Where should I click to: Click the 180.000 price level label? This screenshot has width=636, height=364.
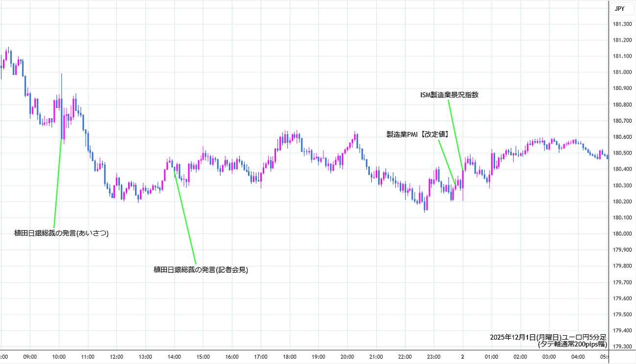point(622,234)
